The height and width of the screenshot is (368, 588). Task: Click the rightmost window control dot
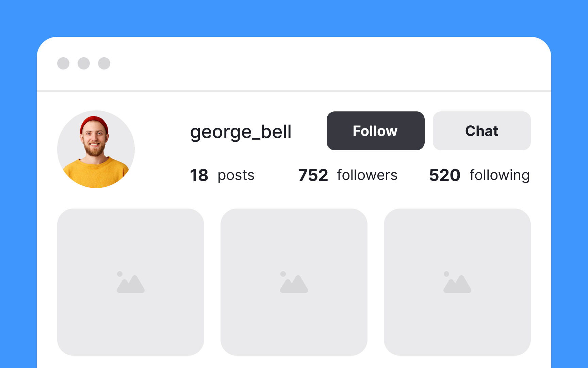[x=104, y=63]
